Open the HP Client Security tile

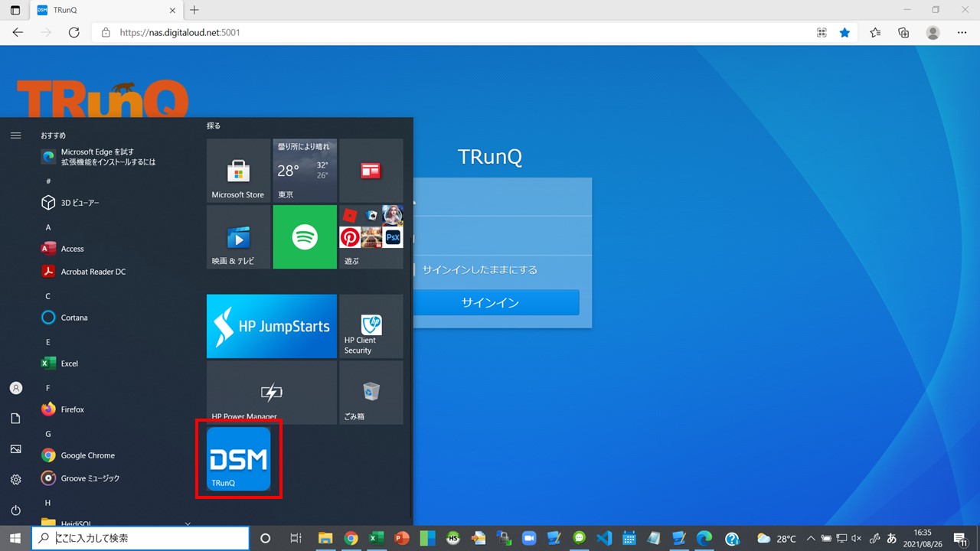371,326
